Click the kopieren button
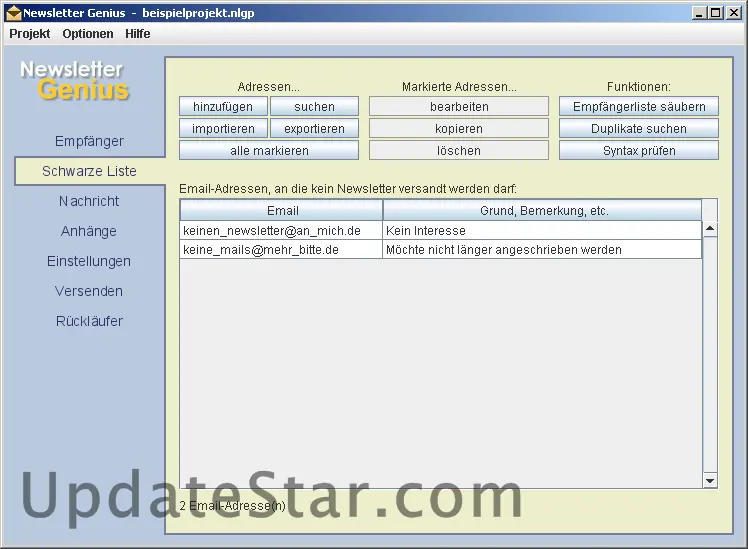The image size is (748, 549). point(459,128)
